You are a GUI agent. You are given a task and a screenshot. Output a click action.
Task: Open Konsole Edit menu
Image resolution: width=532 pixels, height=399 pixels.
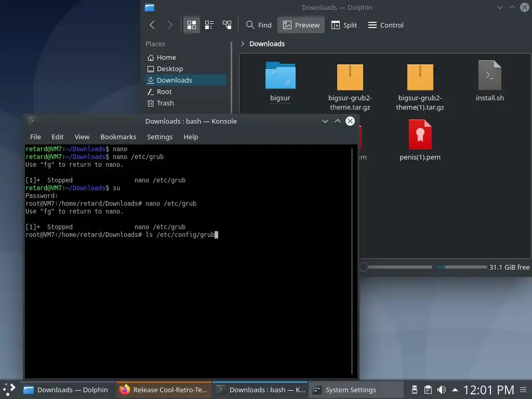[57, 137]
